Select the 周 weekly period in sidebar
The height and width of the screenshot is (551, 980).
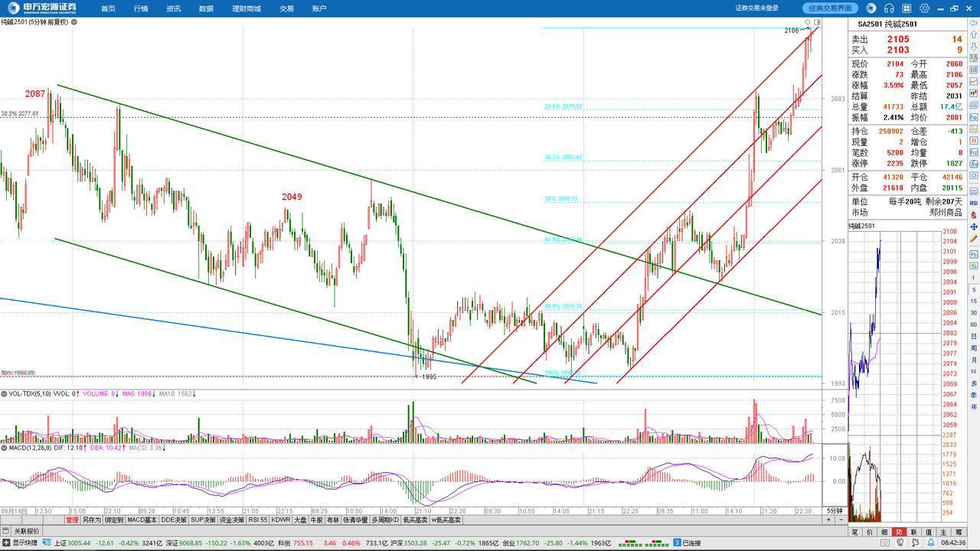(973, 347)
